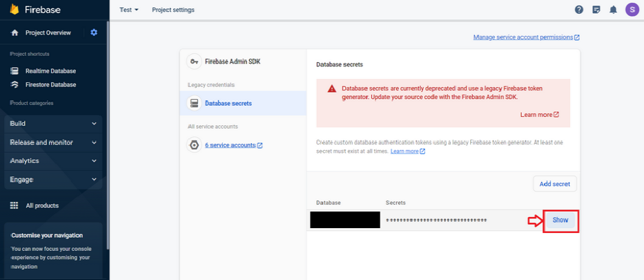The height and width of the screenshot is (280, 644).
Task: Open the Test project dropdown
Action: 129,10
